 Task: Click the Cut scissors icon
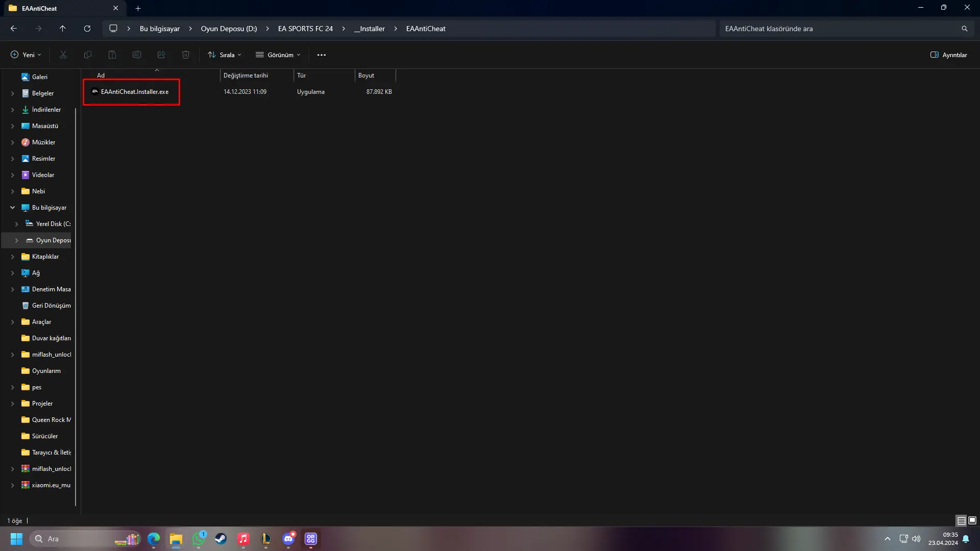coord(63,55)
